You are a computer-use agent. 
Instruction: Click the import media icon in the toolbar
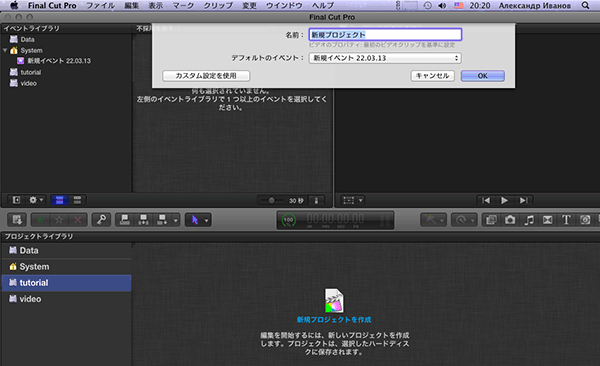17,220
